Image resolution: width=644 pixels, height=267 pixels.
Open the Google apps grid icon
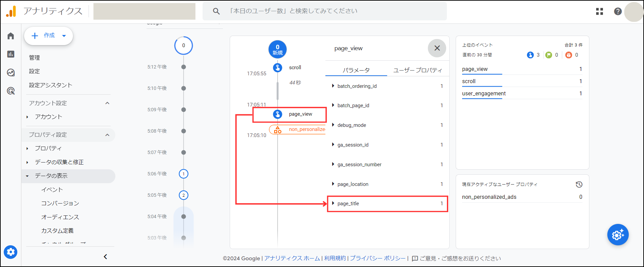600,12
